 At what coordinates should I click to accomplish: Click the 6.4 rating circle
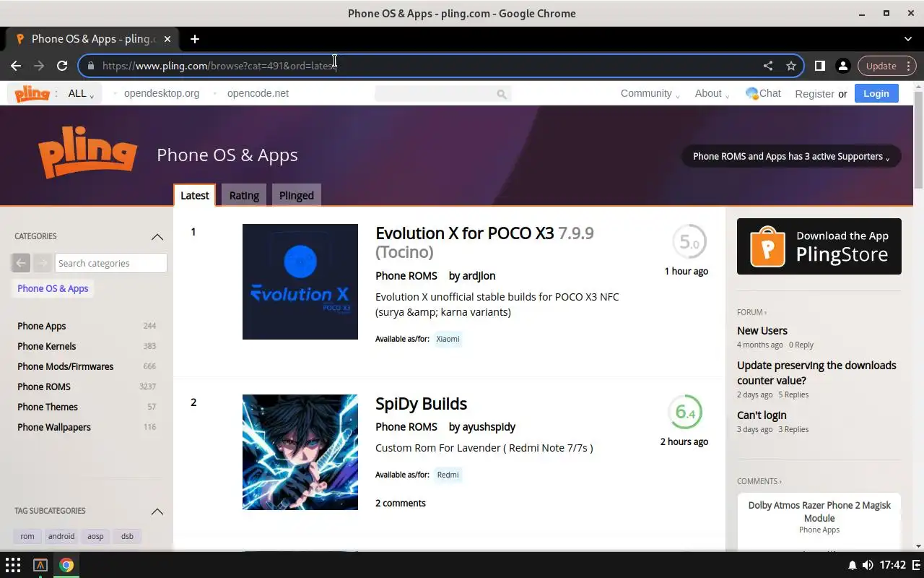(x=684, y=413)
